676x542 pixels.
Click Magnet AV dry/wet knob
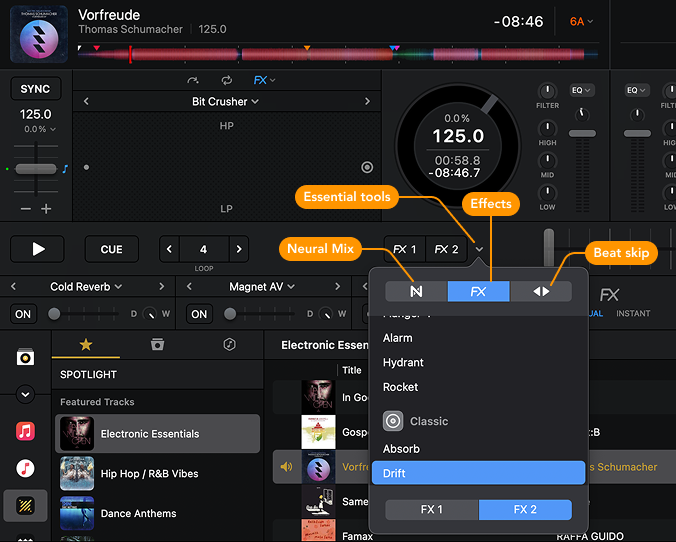[325, 314]
